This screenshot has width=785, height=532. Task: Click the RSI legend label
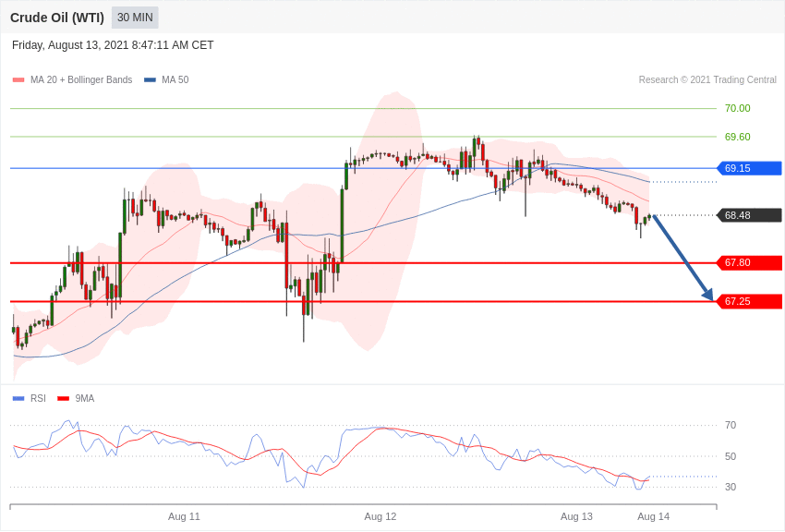(38, 398)
